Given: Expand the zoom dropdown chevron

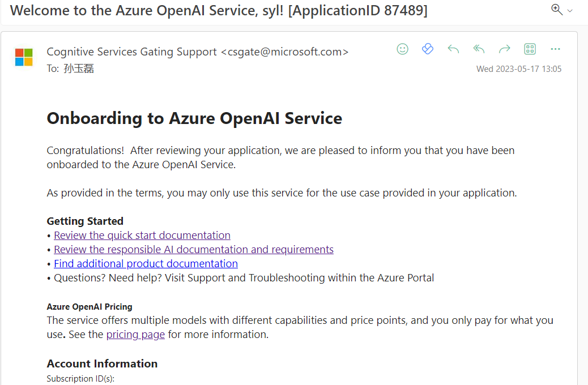Looking at the screenshot, I should (570, 11).
